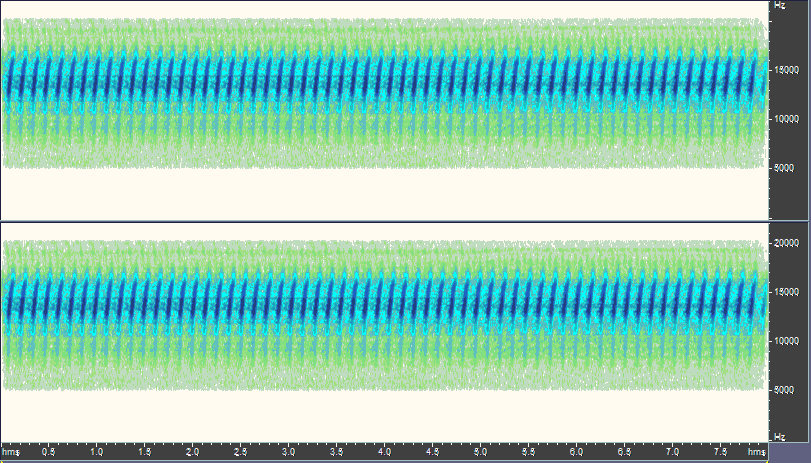Click the 3.5 mark on the time ruler
This screenshot has width=811, height=463.
337,452
